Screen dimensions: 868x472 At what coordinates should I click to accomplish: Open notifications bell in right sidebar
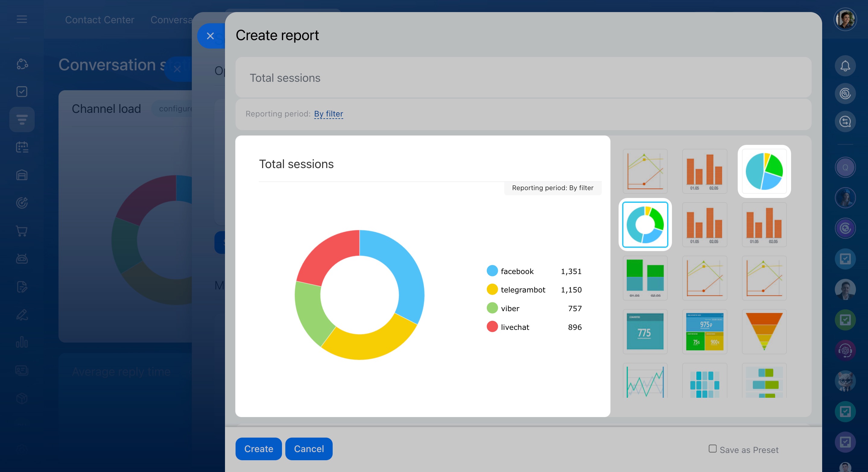(845, 66)
